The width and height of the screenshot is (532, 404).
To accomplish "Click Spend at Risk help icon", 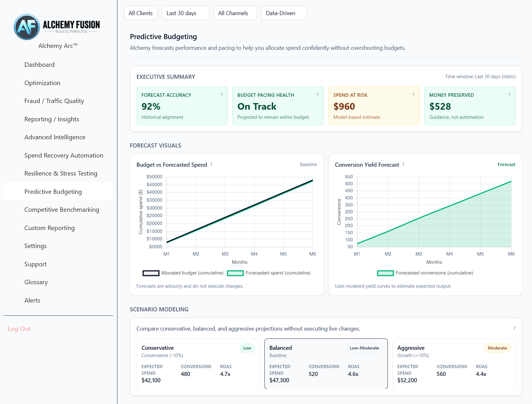I will (413, 95).
